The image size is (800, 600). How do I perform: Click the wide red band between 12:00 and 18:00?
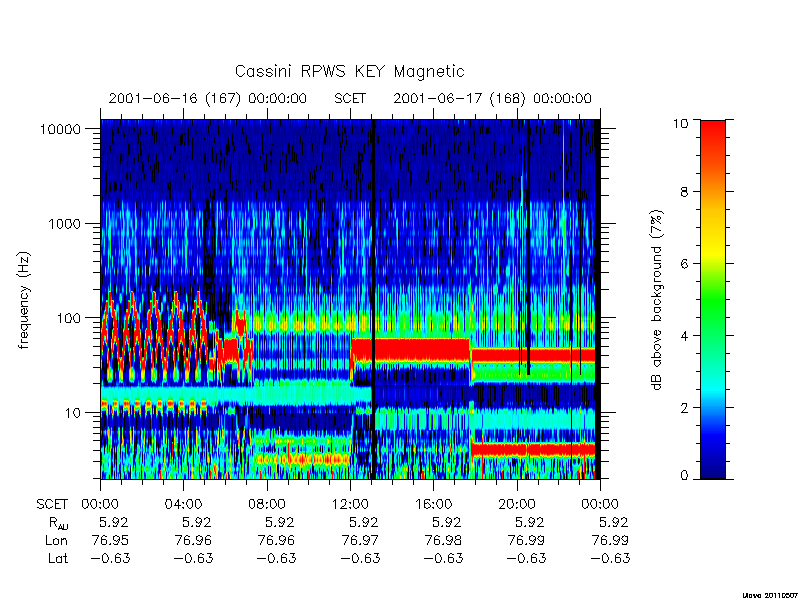coord(411,349)
